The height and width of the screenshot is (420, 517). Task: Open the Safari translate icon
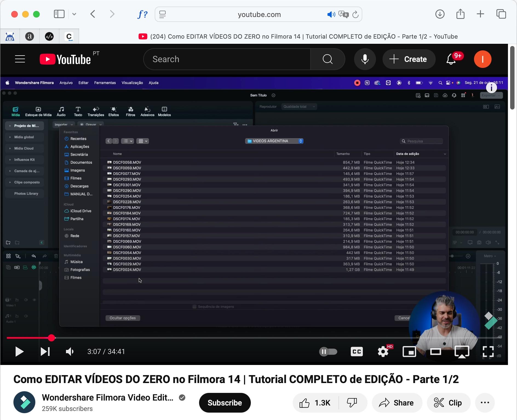[x=343, y=14]
